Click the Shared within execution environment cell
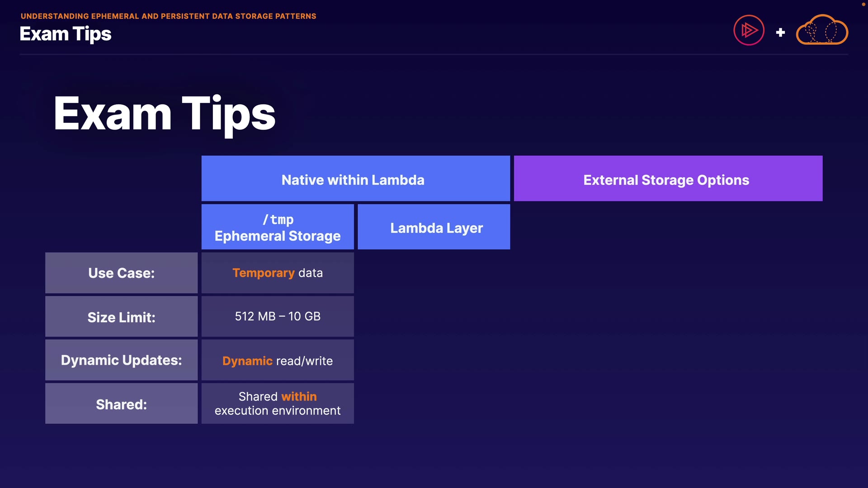The height and width of the screenshot is (488, 868). pyautogui.click(x=278, y=404)
